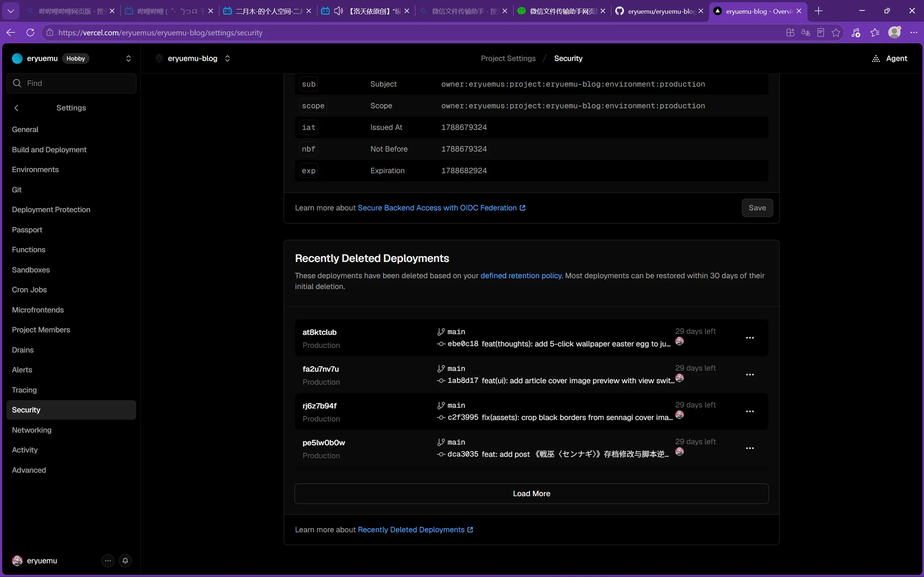Screen dimensions: 924x577
Task: Add page to favorites star icon
Action: point(836,32)
